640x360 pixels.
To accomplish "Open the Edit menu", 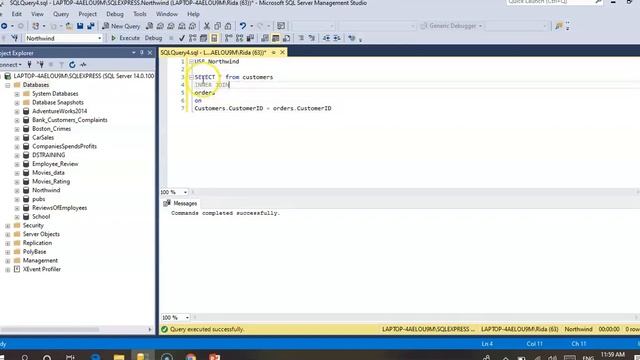I will (x=17, y=14).
